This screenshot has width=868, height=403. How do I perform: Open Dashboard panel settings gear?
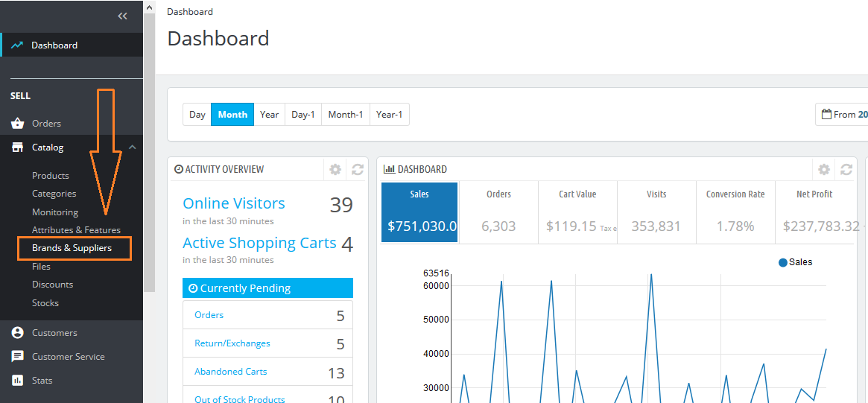(824, 170)
